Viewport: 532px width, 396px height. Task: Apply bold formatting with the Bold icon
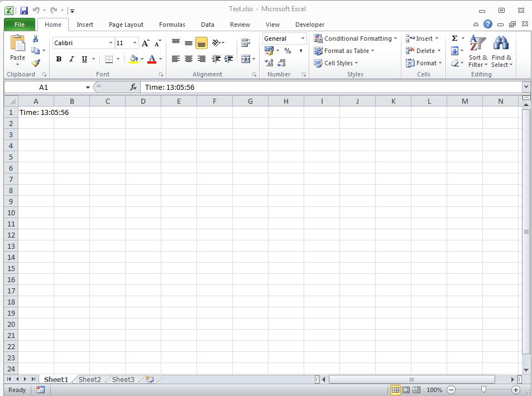(58, 59)
